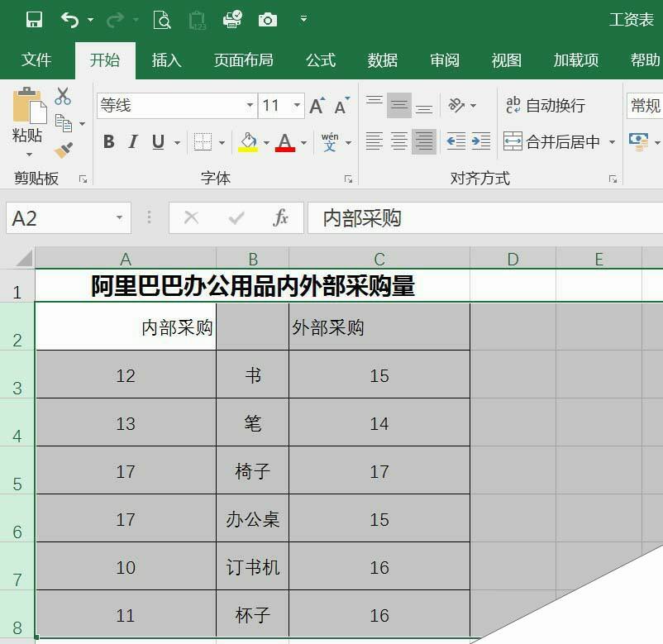
Task: Toggle middle vertical alignment
Action: [x=399, y=105]
